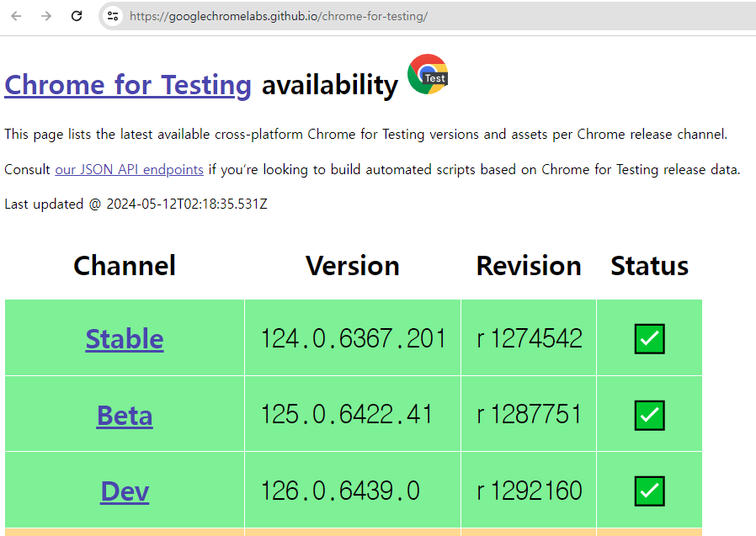Screen dimensions: 756x536
Task: Click the 'availability' heading word
Action: [x=330, y=85]
